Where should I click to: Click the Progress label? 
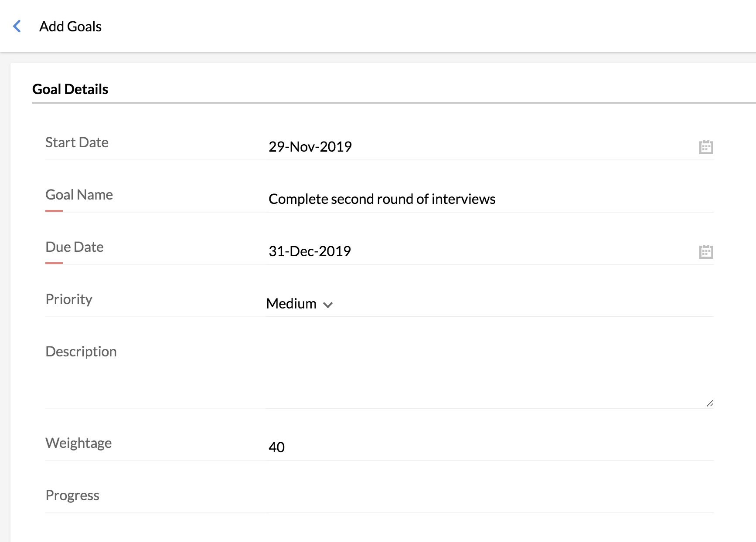click(x=72, y=495)
